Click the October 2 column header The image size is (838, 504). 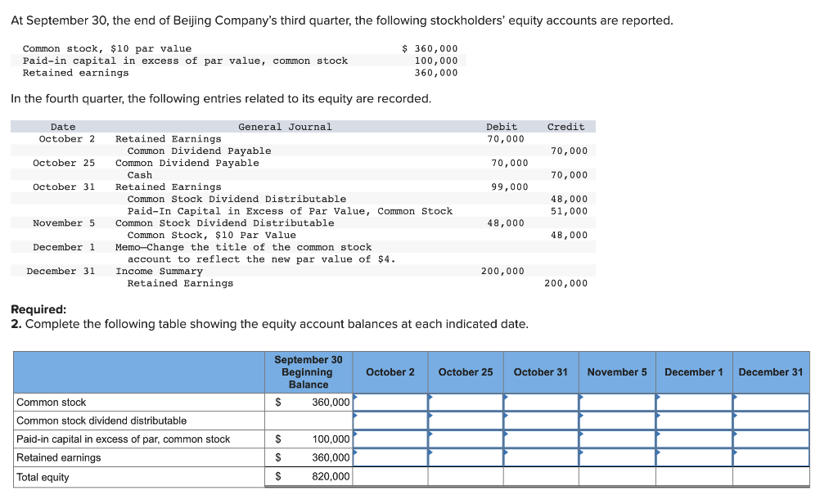(x=390, y=372)
